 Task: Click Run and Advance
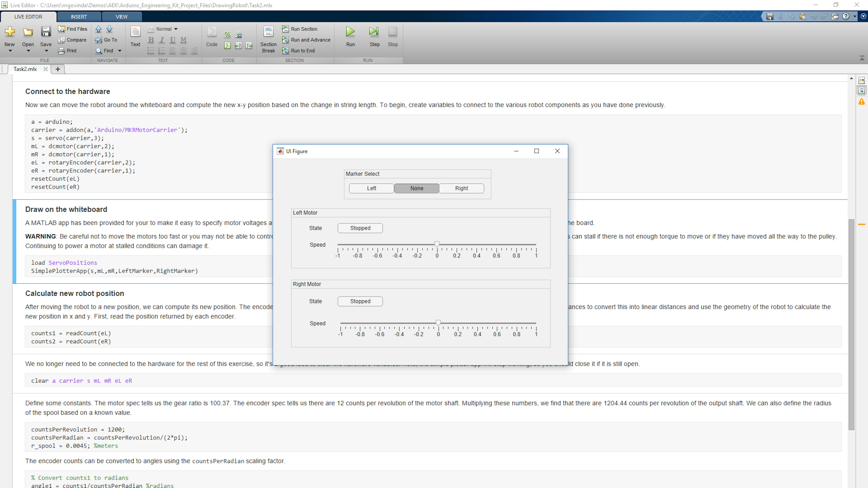point(306,40)
